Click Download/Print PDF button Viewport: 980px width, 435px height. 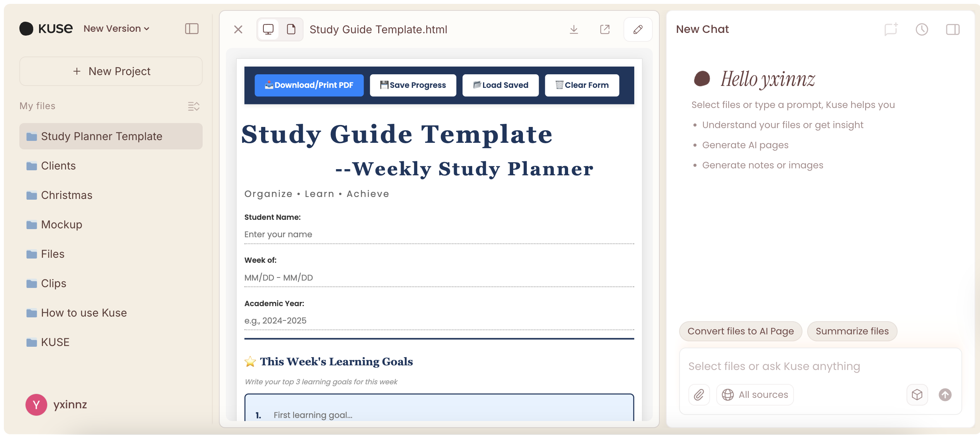point(309,85)
